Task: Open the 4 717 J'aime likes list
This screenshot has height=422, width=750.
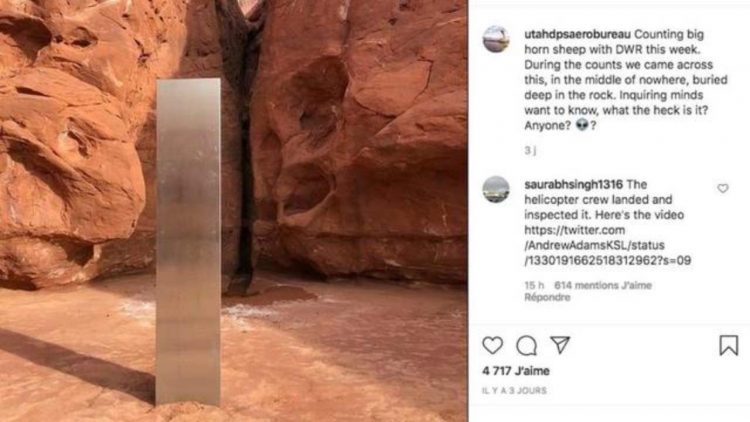Action: (x=516, y=371)
